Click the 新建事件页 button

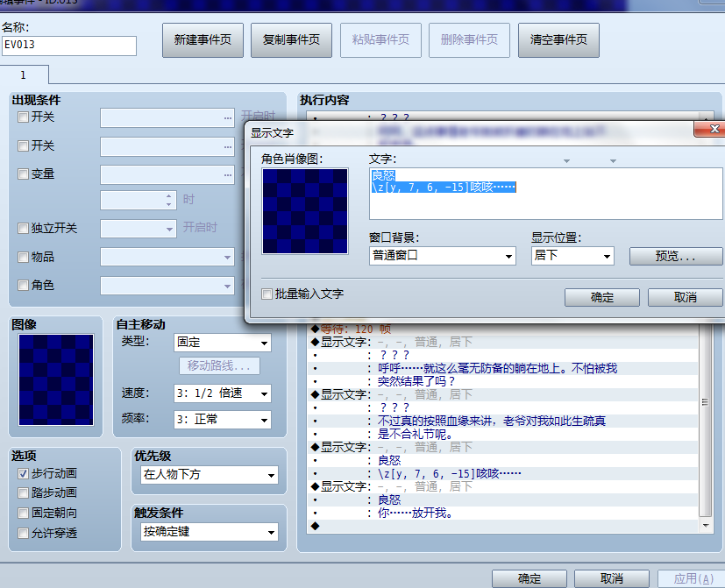pos(203,40)
